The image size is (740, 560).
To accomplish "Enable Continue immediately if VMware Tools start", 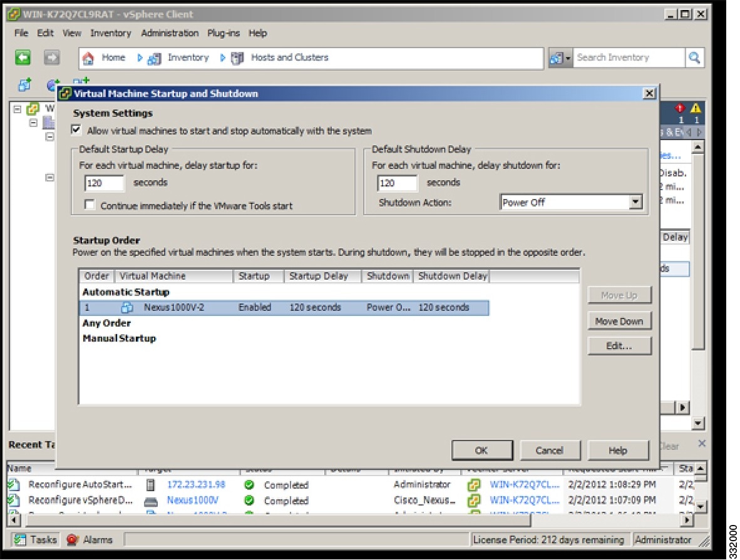I will point(89,205).
